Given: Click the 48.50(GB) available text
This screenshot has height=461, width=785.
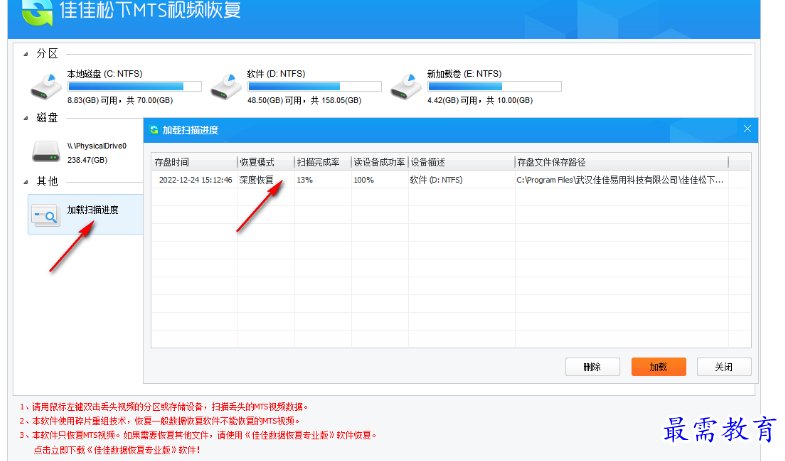Looking at the screenshot, I should (304, 100).
